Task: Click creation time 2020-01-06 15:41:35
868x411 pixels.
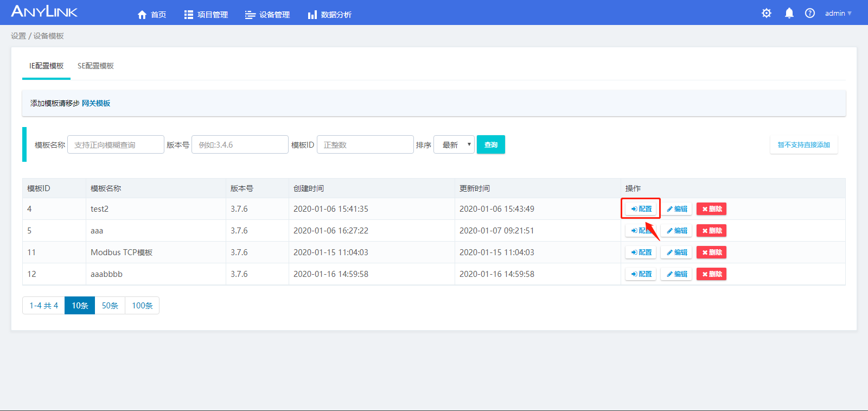Action: 331,209
